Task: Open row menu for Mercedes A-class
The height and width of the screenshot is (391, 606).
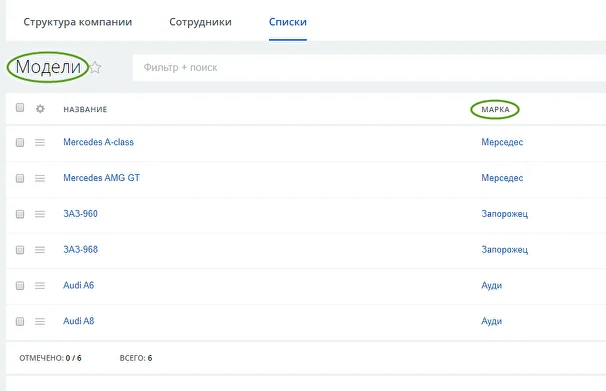Action: click(40, 143)
